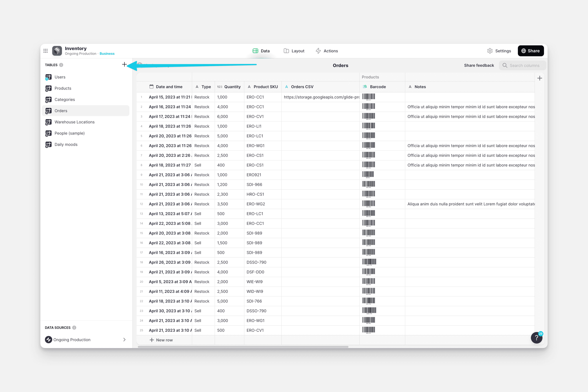This screenshot has width=588, height=392.
Task: Select Warehouse Locations table name
Action: tap(75, 122)
